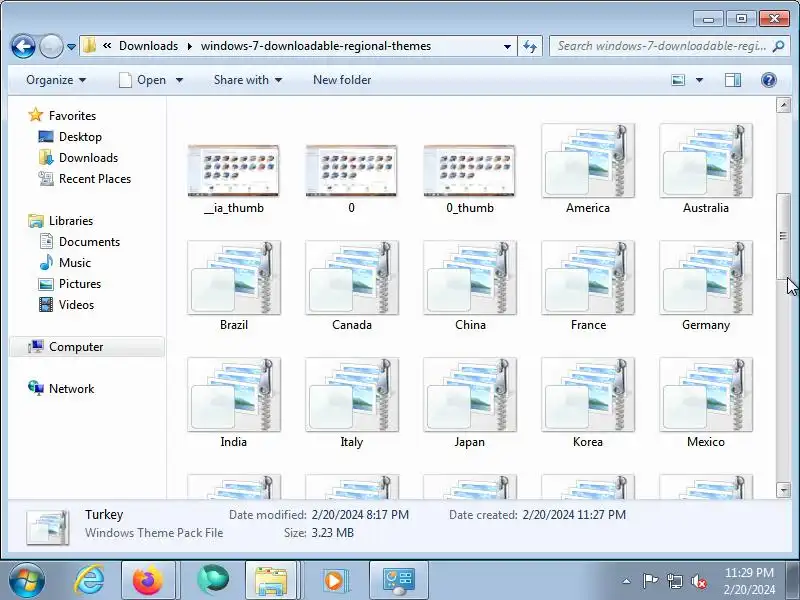The image size is (800, 600).
Task: Open the Videos library
Action: (x=76, y=305)
